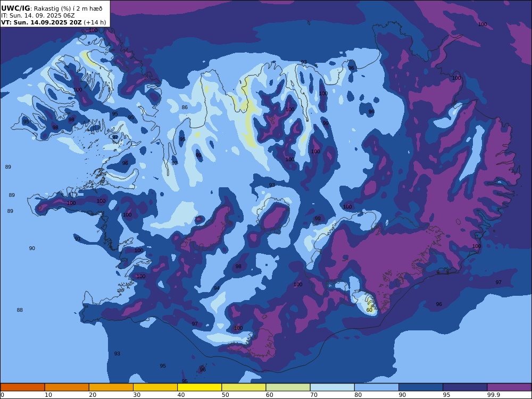This screenshot has height=399, width=532.
Task: Click the '20' legend tick label
Action: pos(93,395)
